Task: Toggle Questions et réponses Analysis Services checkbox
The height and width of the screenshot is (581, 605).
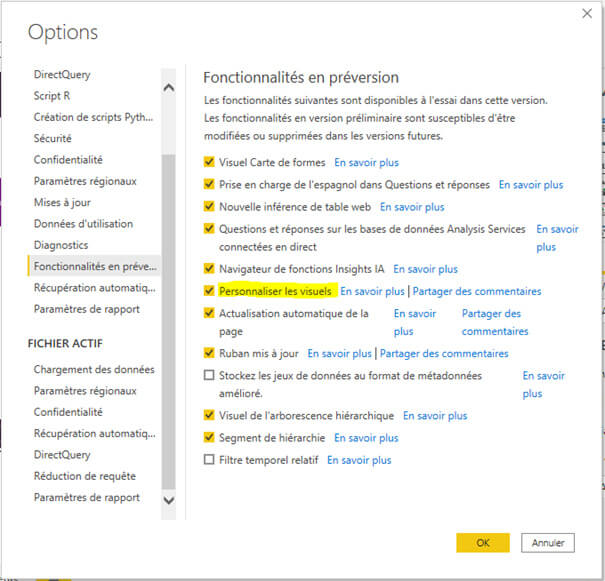Action: pyautogui.click(x=209, y=228)
